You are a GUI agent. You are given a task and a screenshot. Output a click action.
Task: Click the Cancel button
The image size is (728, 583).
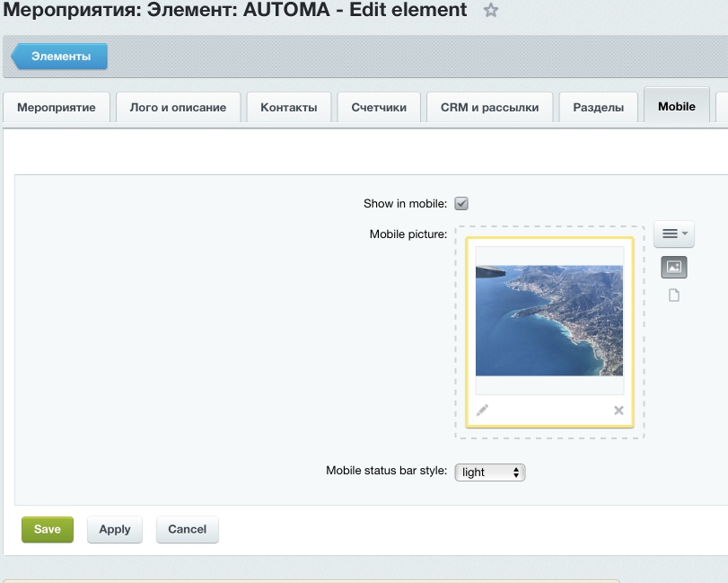tap(187, 529)
